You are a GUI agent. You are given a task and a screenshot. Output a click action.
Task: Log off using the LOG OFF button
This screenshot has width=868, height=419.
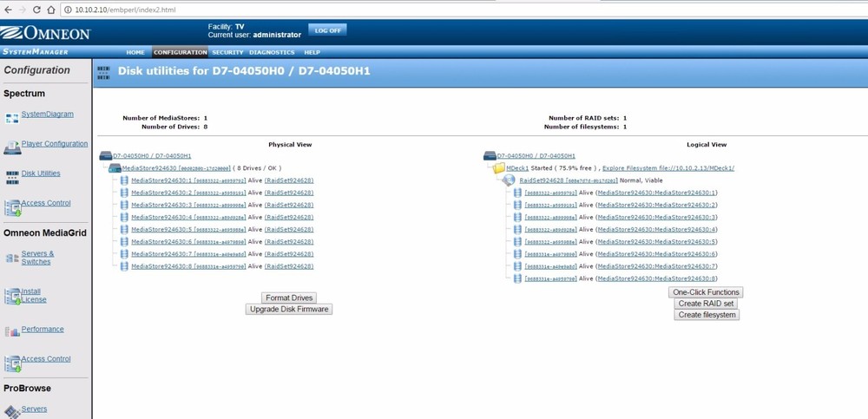(328, 30)
